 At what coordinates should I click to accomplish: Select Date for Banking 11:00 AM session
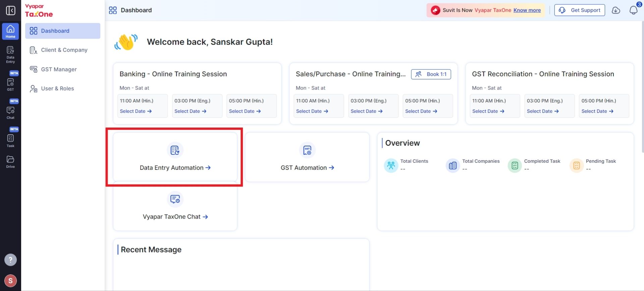[x=136, y=111]
